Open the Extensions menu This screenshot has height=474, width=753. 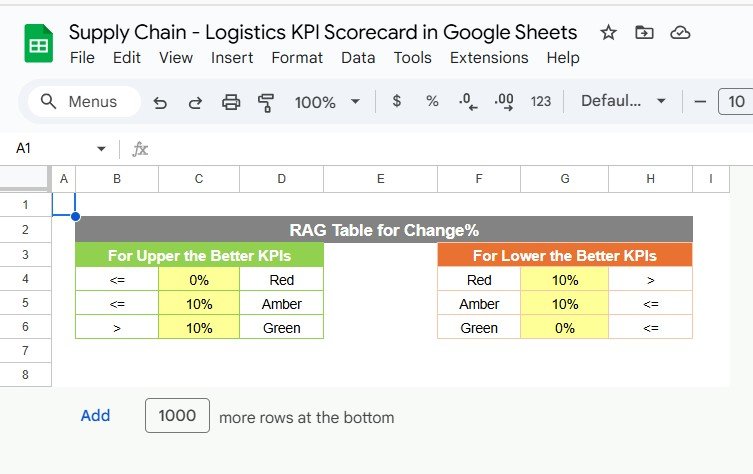[x=489, y=58]
